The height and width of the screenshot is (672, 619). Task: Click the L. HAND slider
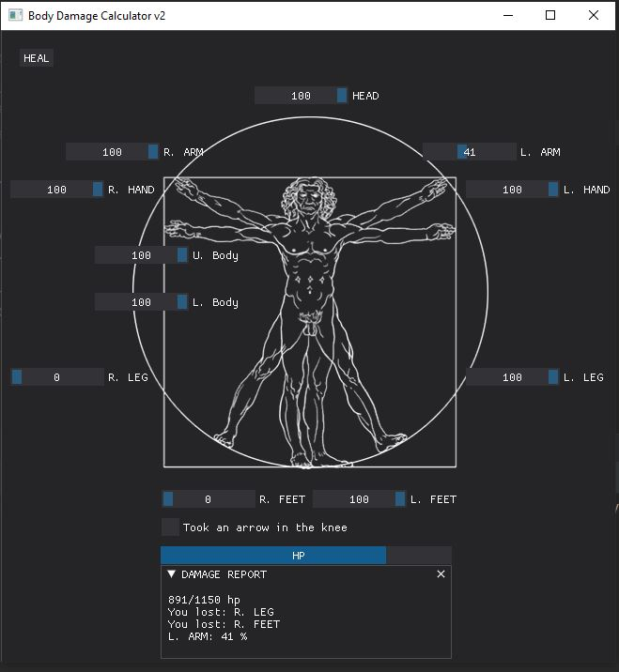pyautogui.click(x=512, y=190)
